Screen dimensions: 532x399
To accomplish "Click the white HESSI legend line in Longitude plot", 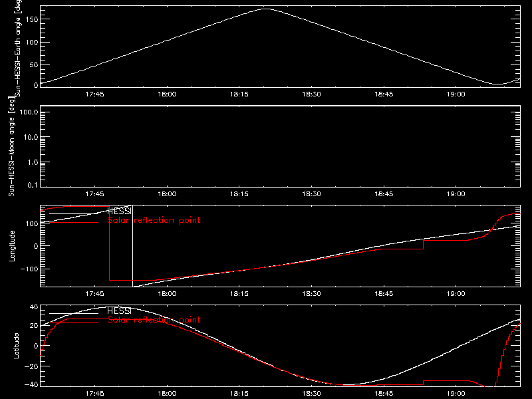I will point(74,213).
